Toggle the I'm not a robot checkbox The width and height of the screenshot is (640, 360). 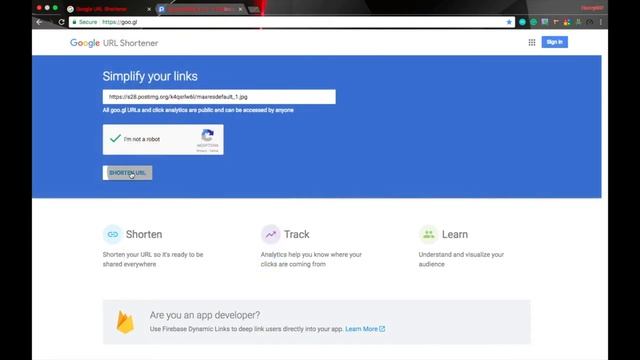116,139
